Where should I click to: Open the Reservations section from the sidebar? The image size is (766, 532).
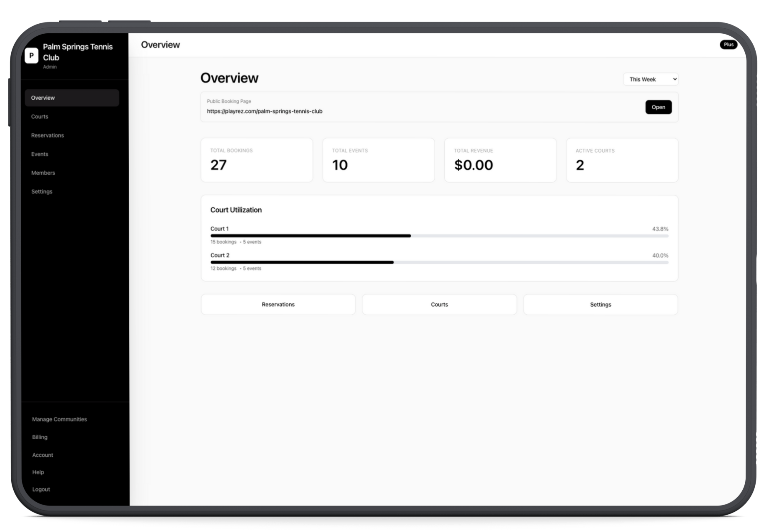click(x=47, y=135)
